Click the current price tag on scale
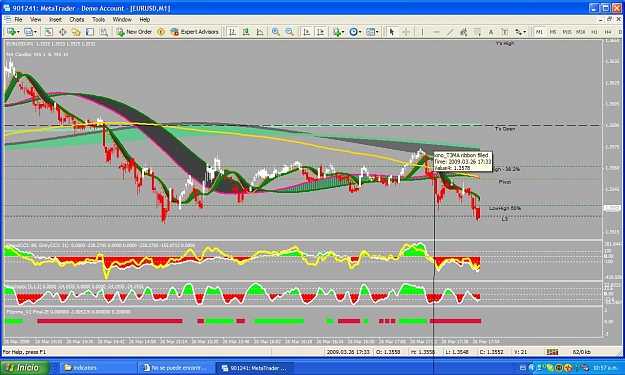 (x=613, y=208)
